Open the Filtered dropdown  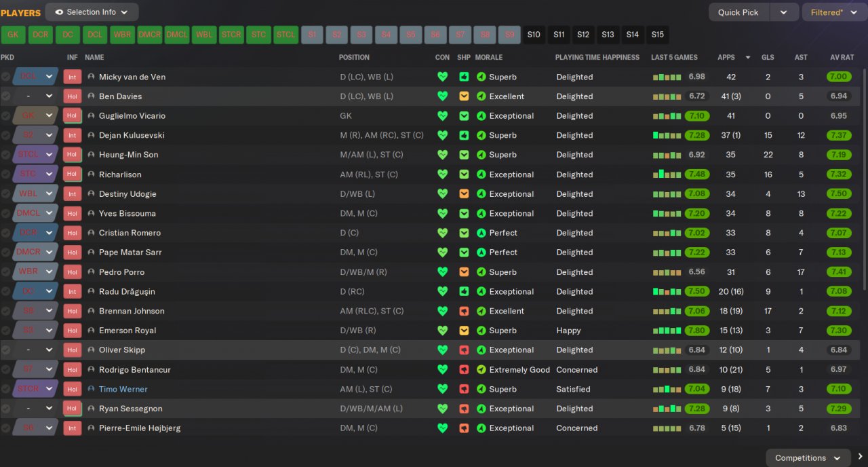(x=834, y=12)
